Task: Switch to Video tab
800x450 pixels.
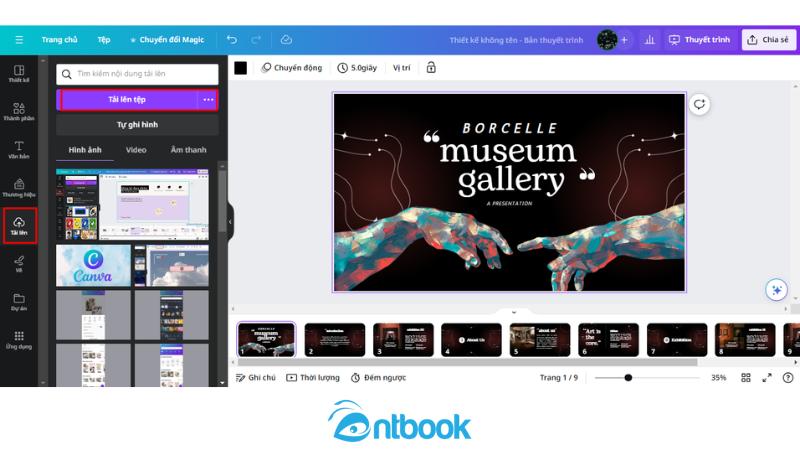Action: point(136,150)
